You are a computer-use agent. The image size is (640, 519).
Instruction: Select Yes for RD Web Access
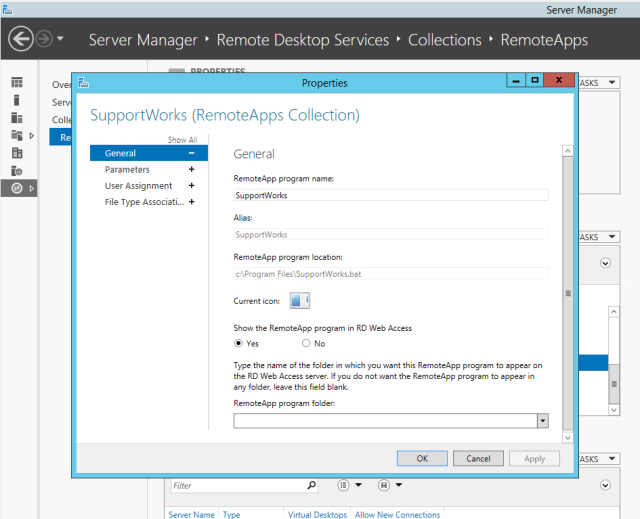coord(238,343)
